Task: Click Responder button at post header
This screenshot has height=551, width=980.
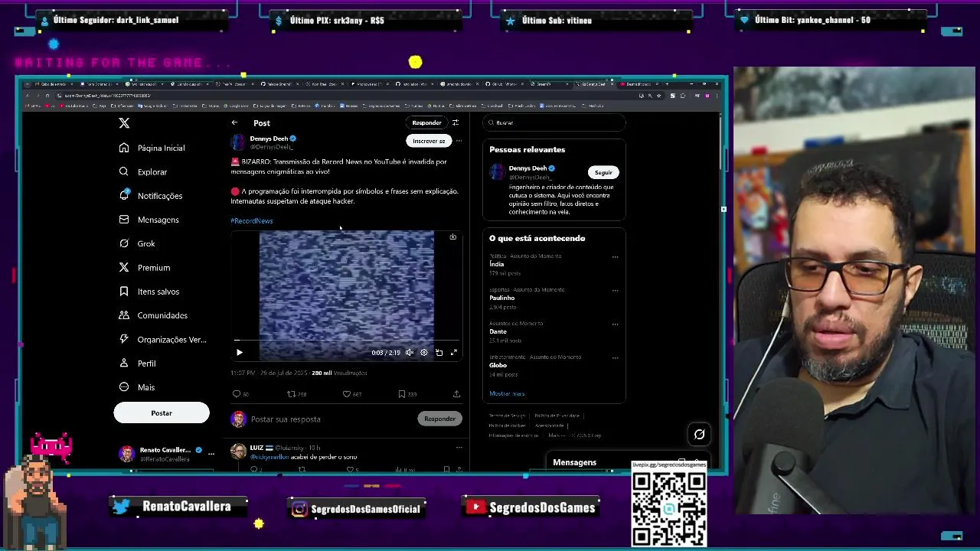Action: pos(426,122)
